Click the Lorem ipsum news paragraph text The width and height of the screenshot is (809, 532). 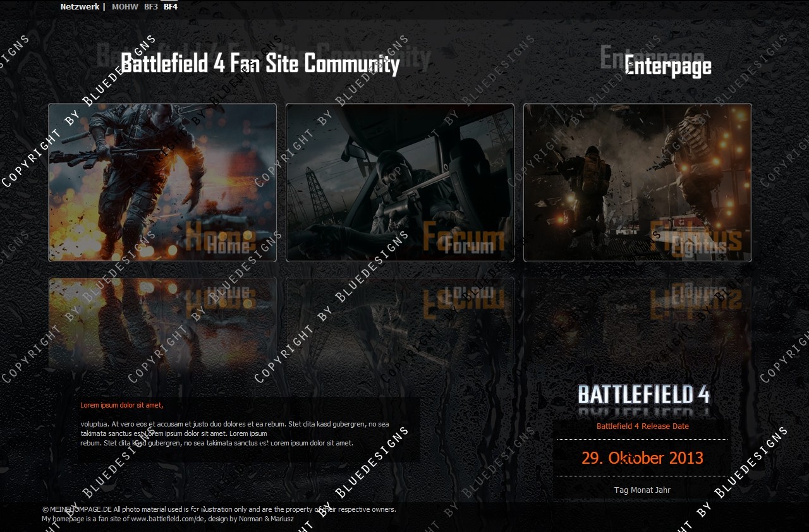pyautogui.click(x=235, y=433)
